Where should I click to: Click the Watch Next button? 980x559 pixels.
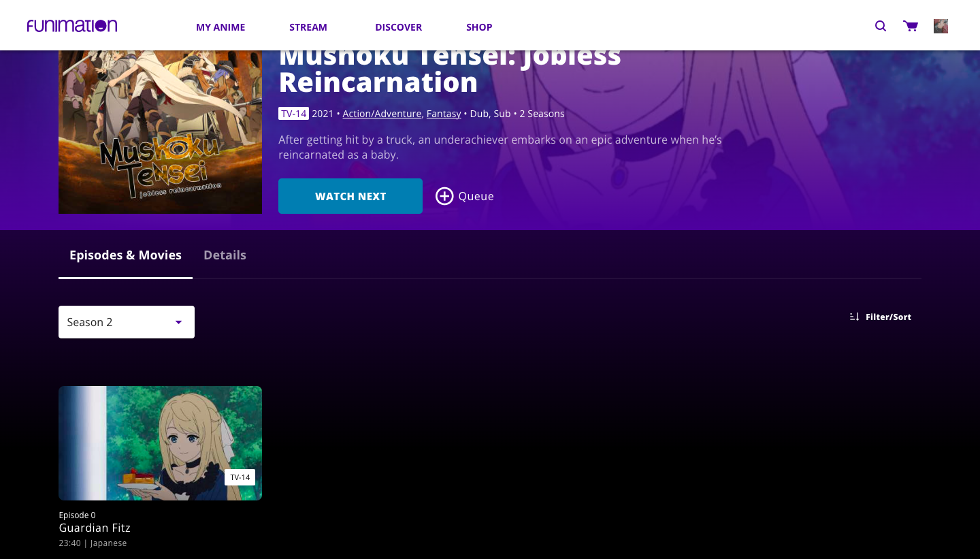click(350, 196)
